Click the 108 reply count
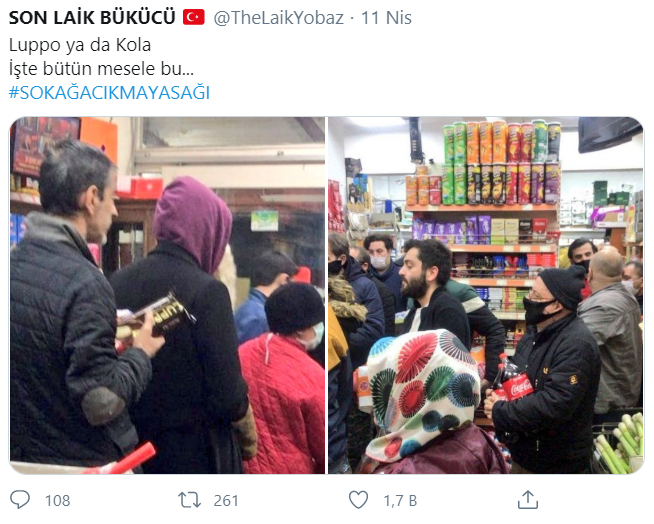 tap(58, 500)
